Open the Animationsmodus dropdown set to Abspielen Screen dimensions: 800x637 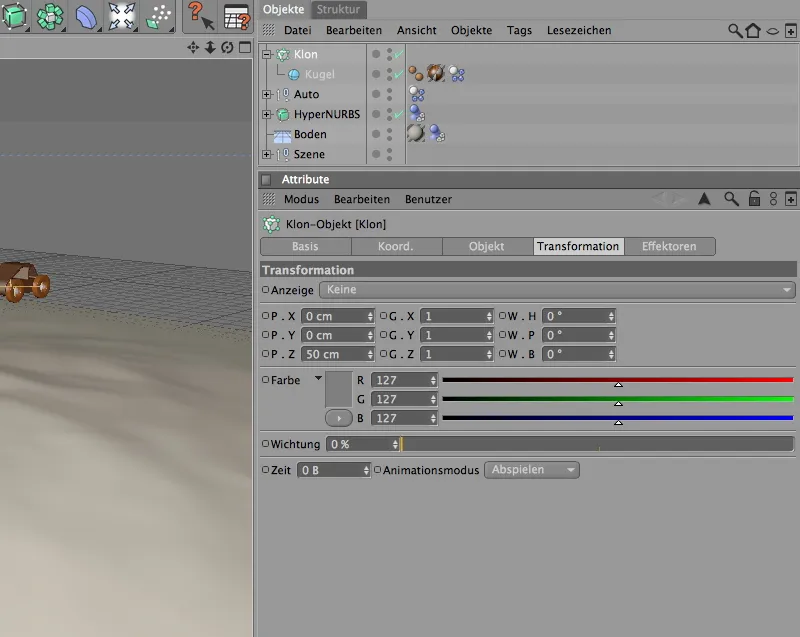pyautogui.click(x=531, y=470)
